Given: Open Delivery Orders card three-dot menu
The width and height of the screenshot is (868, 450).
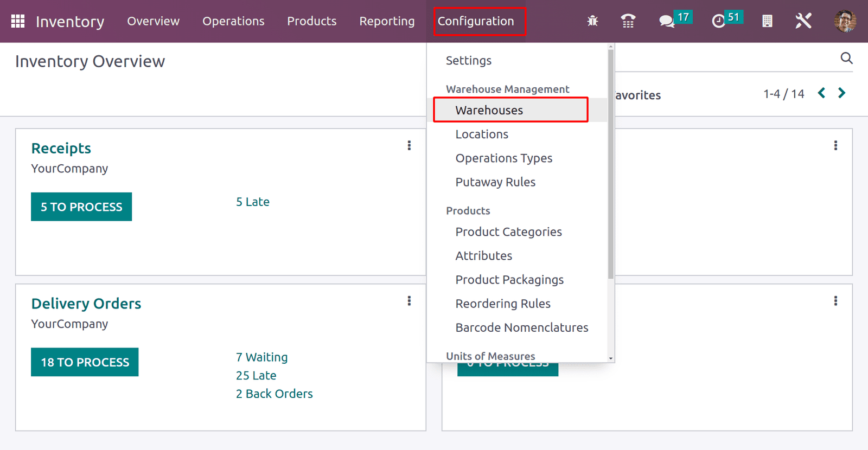Looking at the screenshot, I should (409, 301).
